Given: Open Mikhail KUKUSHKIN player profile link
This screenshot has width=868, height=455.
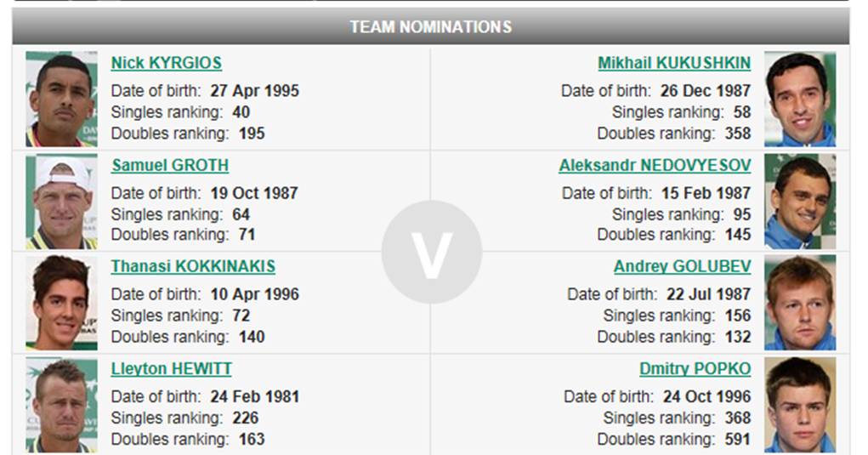Looking at the screenshot, I should [674, 63].
